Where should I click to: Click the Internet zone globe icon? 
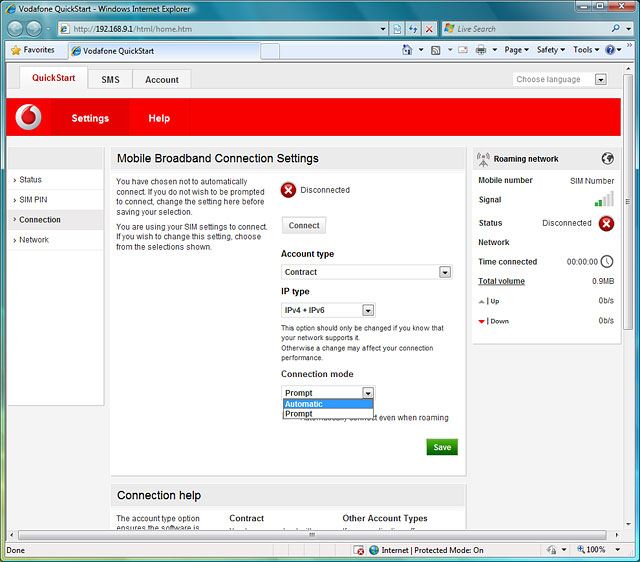pyautogui.click(x=374, y=550)
